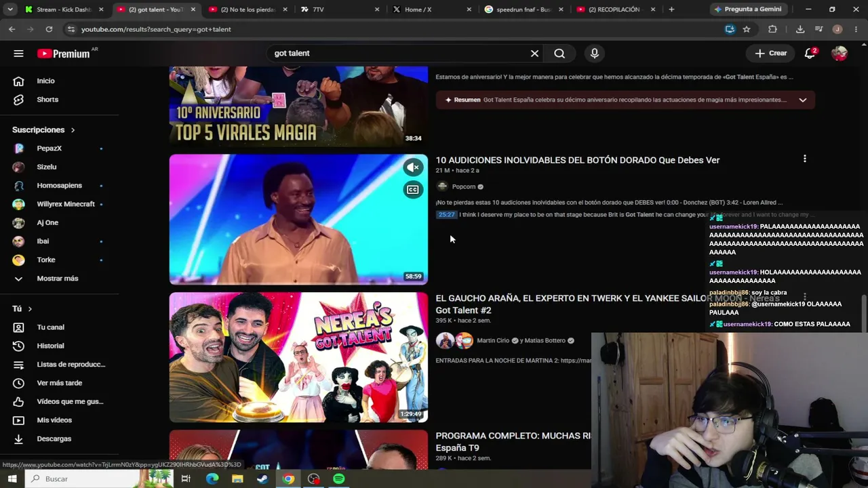
Task: Toggle mute on the video preview
Action: 413,167
